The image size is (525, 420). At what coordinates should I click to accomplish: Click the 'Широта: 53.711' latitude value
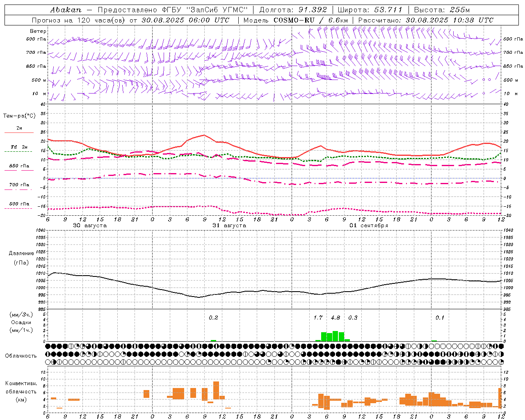(x=370, y=10)
